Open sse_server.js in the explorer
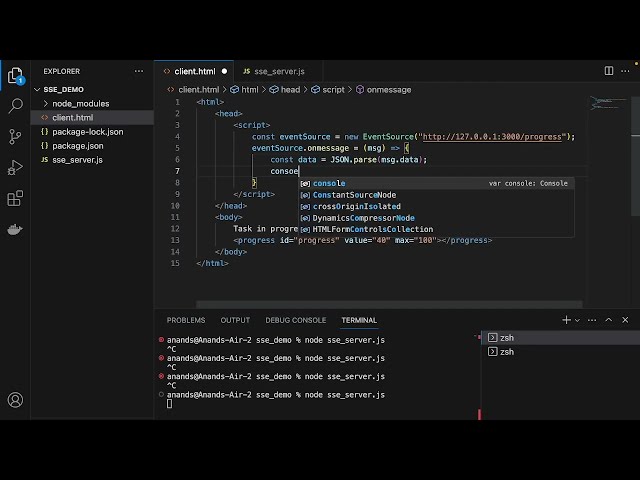Screen dimensions: 640x480 77,160
